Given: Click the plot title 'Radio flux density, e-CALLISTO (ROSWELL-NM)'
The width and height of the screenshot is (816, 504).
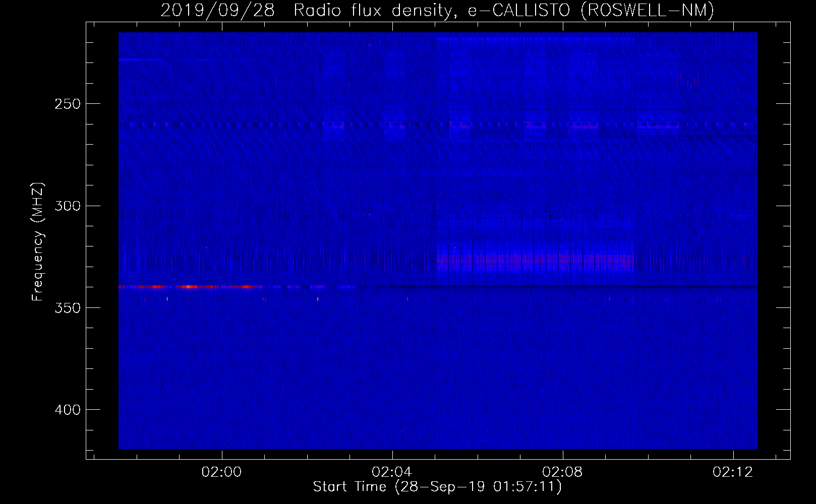Looking at the screenshot, I should point(504,10).
